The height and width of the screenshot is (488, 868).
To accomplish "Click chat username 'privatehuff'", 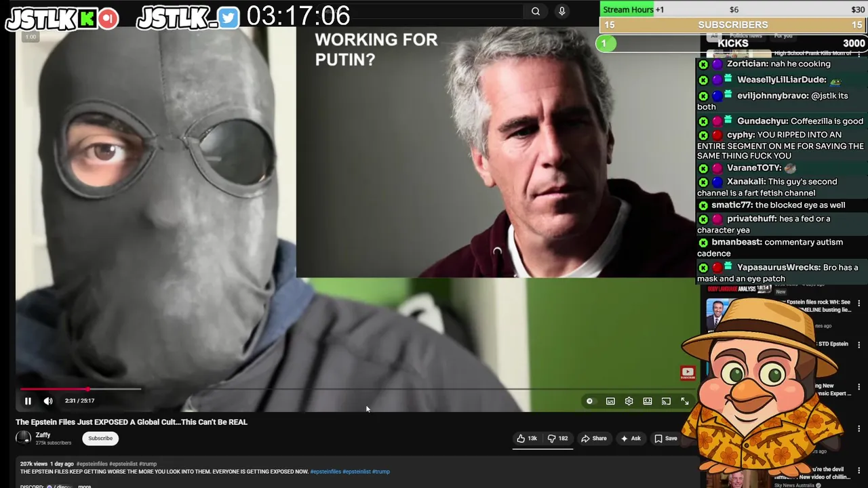I will (x=751, y=219).
